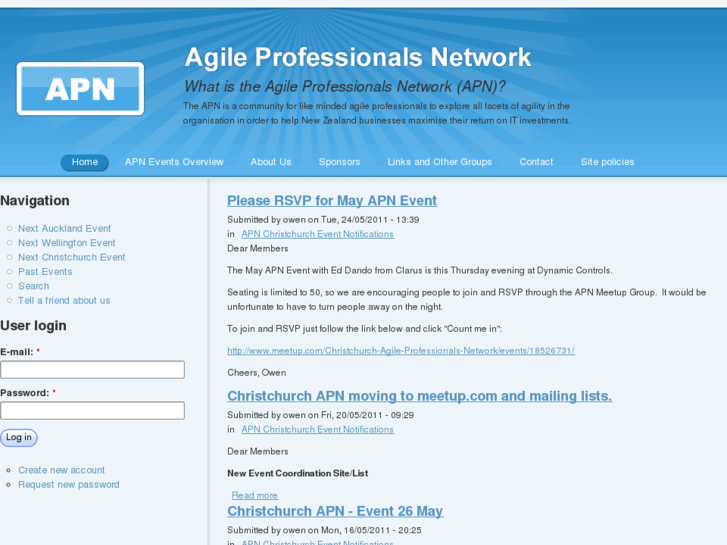Click 'Cheers, Owen' text
The height and width of the screenshot is (545, 727).
pos(256,373)
